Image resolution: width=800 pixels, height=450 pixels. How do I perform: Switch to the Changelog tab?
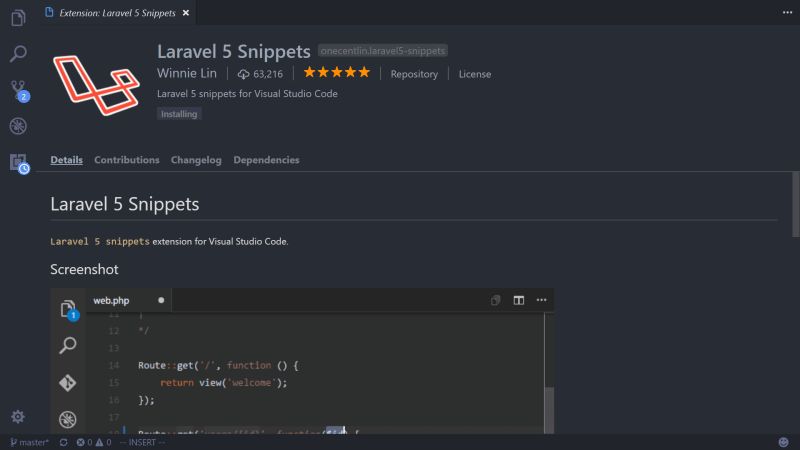coord(196,160)
